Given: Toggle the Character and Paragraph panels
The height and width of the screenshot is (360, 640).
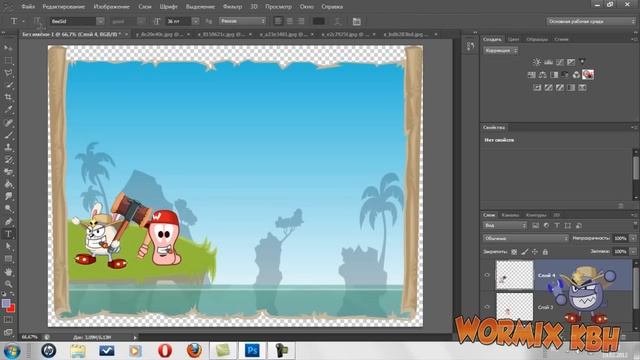Looking at the screenshot, I should pos(356,21).
